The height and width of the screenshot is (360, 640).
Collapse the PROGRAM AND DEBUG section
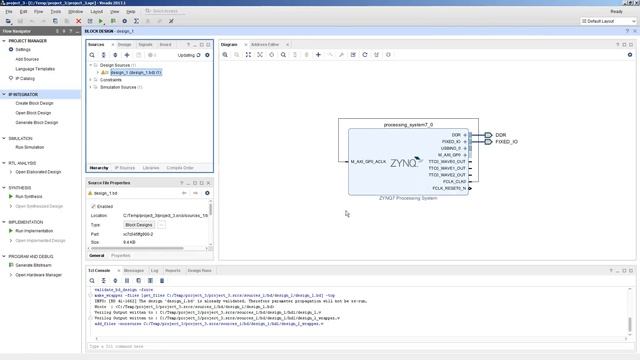click(x=4, y=256)
